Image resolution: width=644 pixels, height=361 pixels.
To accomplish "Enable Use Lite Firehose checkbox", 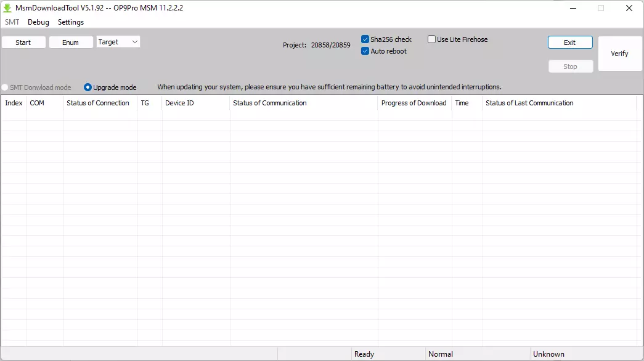I will pyautogui.click(x=431, y=39).
